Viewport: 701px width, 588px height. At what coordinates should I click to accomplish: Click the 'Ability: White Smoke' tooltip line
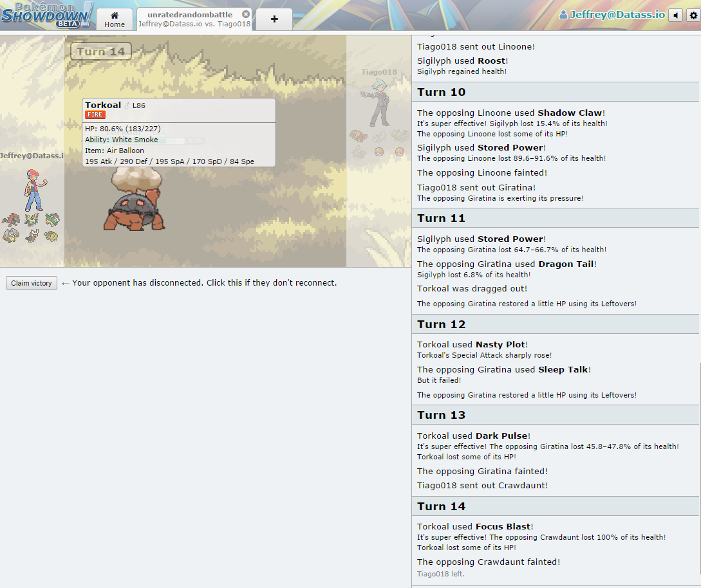(x=122, y=140)
